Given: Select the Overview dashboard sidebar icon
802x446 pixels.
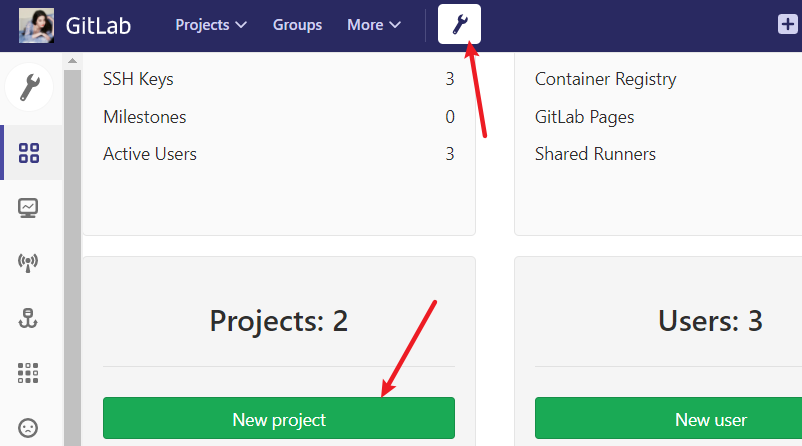Looking at the screenshot, I should click(29, 153).
